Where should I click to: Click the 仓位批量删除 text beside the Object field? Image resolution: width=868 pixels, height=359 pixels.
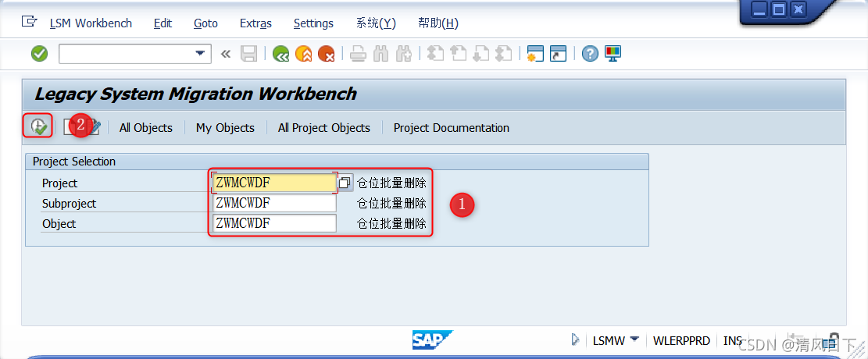tap(391, 223)
